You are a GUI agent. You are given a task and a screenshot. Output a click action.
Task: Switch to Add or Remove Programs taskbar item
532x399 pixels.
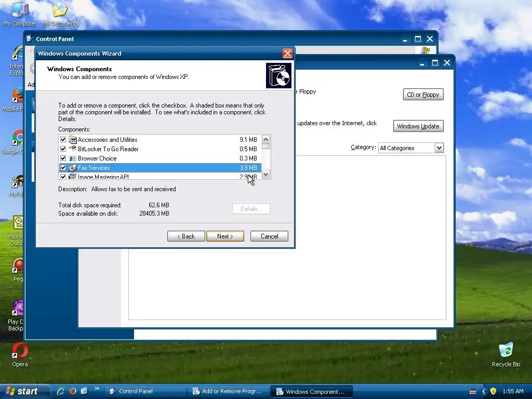(x=229, y=392)
